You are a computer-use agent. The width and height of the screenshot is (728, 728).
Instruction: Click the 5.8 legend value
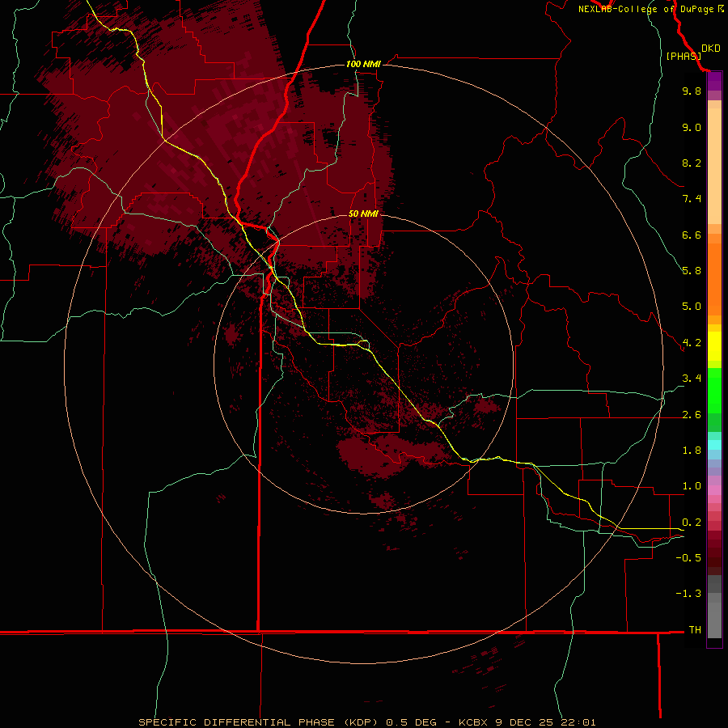tap(692, 271)
